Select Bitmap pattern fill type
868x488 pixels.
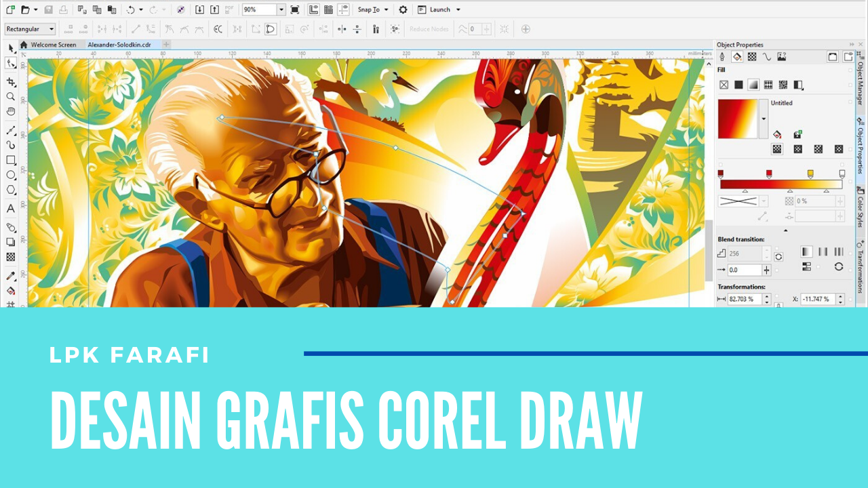[783, 85]
